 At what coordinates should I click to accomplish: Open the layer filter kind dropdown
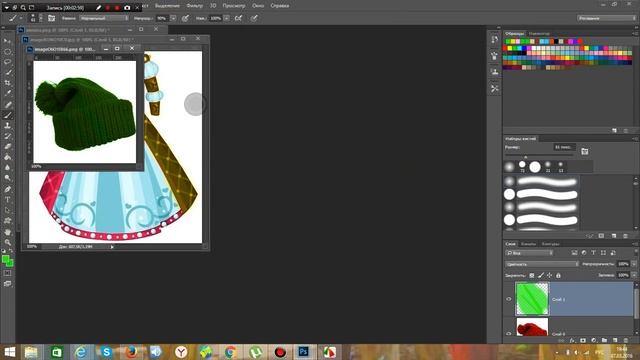coord(529,253)
